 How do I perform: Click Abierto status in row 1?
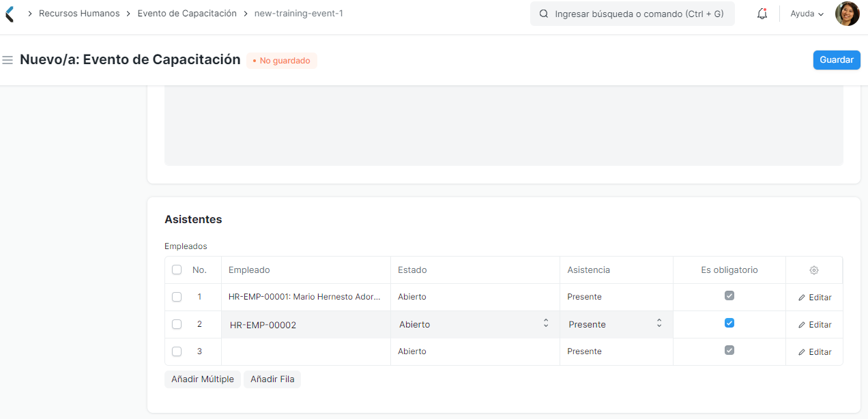pyautogui.click(x=412, y=297)
